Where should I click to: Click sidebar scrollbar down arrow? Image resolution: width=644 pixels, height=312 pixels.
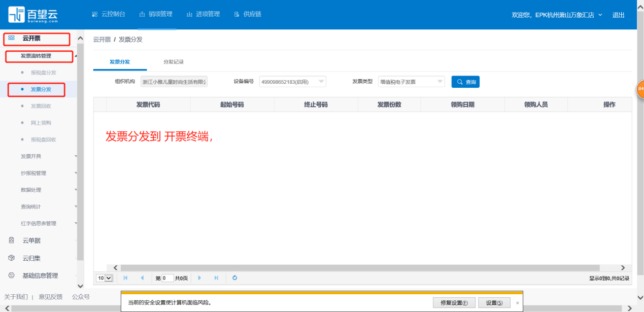(80, 287)
